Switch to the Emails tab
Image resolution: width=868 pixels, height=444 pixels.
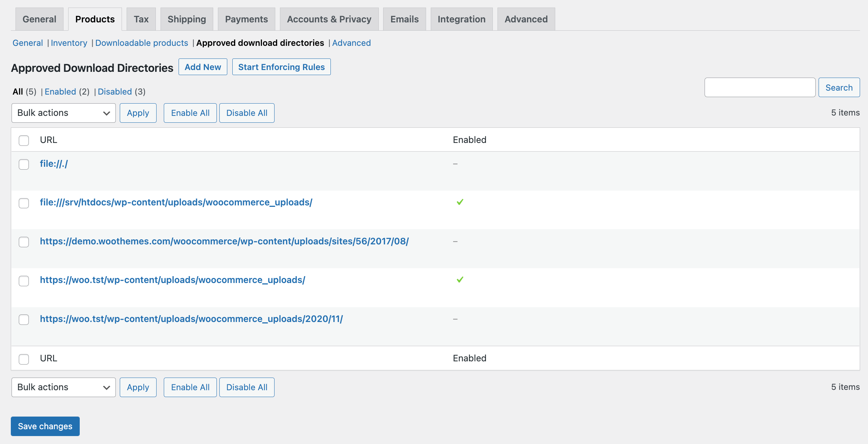coord(404,19)
